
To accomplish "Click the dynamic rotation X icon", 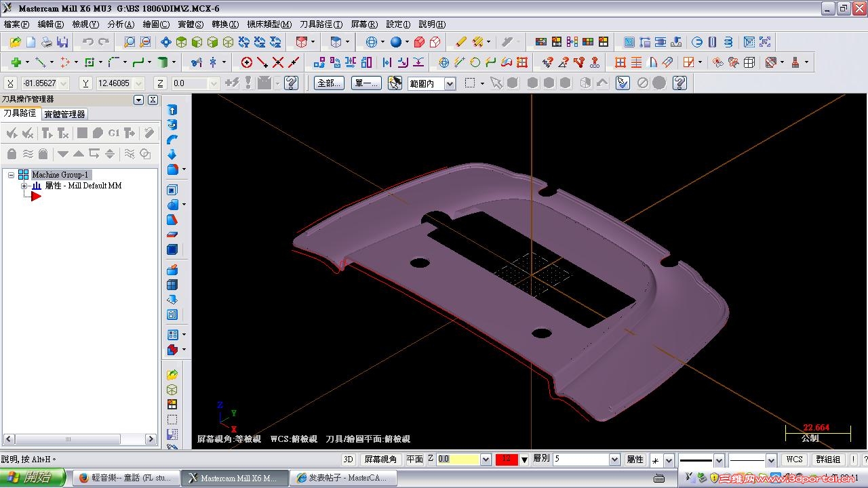I will click(244, 42).
